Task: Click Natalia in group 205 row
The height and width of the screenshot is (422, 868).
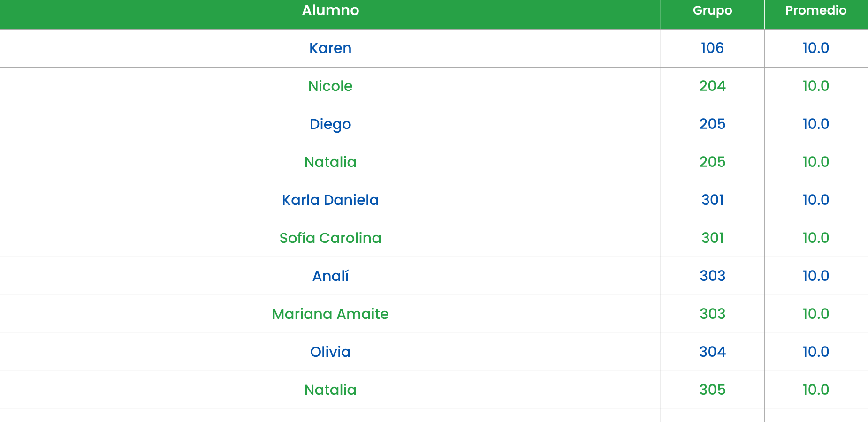Action: coord(330,162)
